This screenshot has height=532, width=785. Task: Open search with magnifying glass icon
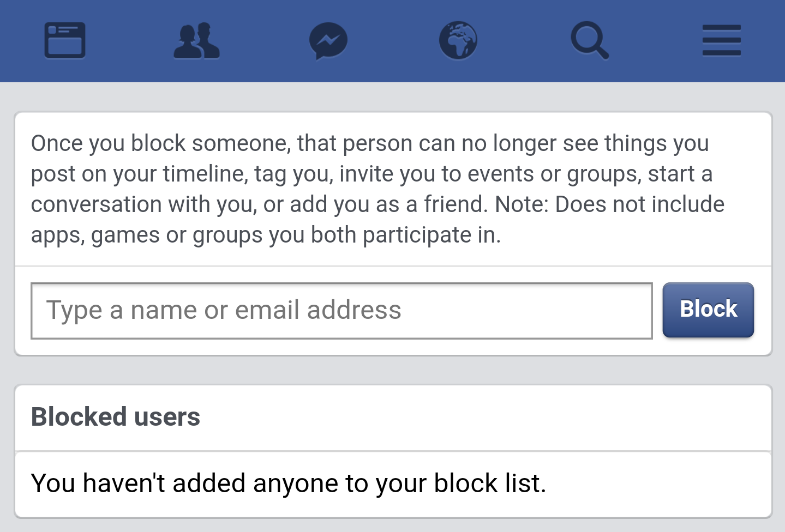click(589, 40)
